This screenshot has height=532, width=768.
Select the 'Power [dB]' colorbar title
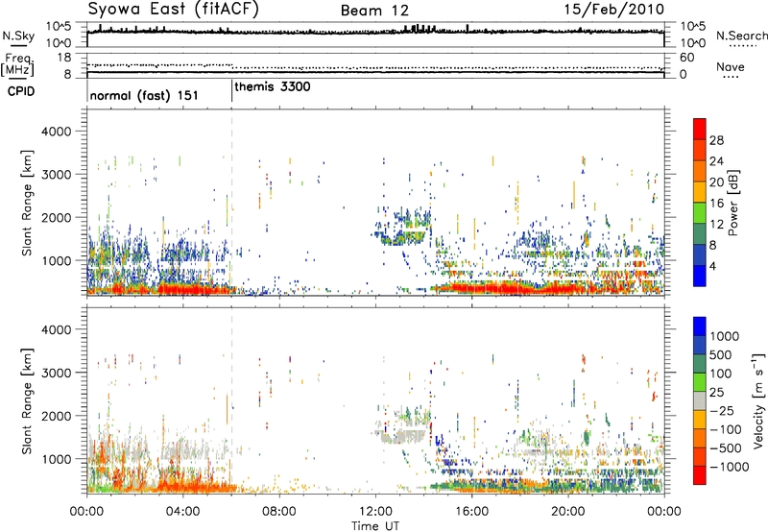click(x=732, y=203)
